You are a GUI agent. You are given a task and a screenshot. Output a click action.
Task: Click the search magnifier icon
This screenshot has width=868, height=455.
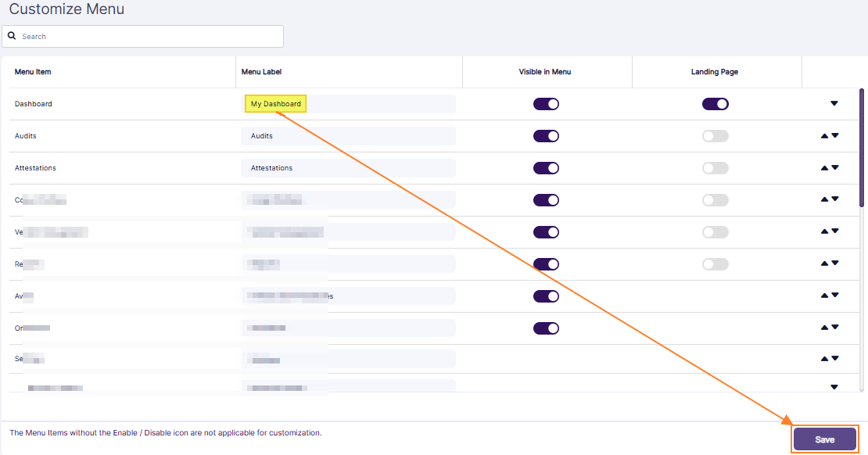coord(12,35)
